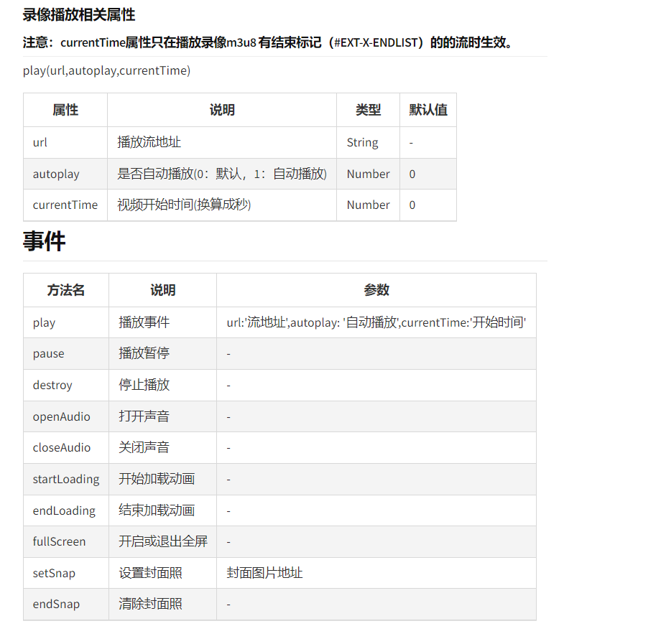The image size is (661, 644).
Task: Click the 方法名 table header
Action: pyautogui.click(x=65, y=290)
